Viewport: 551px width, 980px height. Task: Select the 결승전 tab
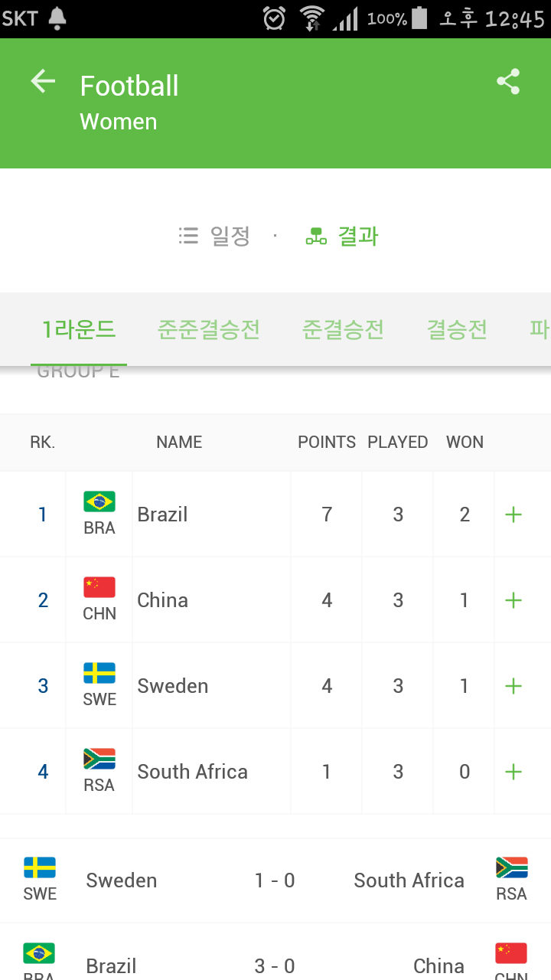(x=457, y=330)
